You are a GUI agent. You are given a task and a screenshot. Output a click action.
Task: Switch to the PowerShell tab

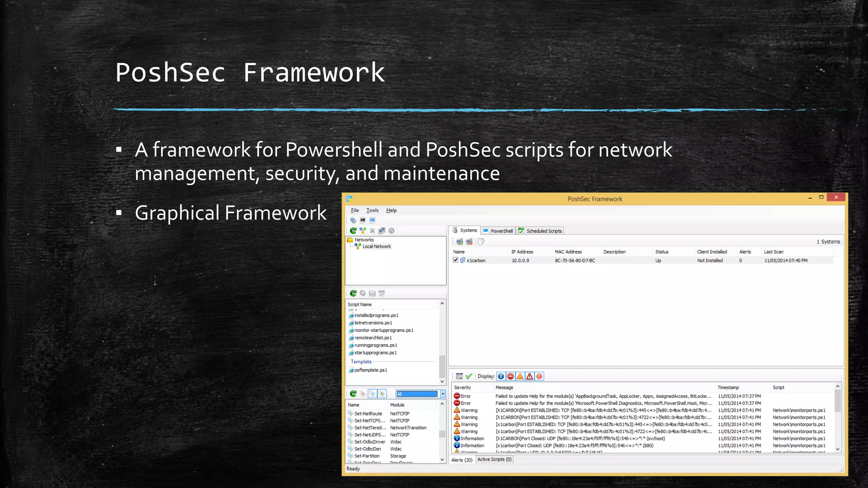[x=498, y=231]
